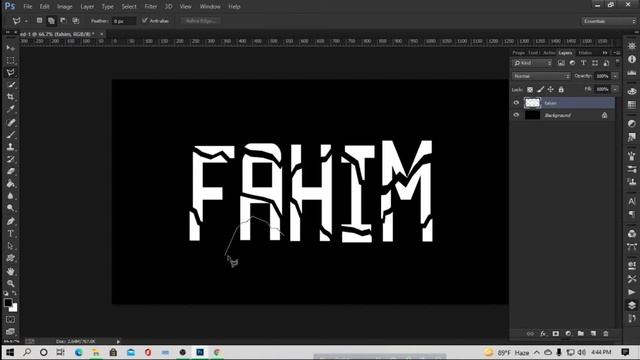Screen dimensions: 640x360
Task: Select the Pen tool
Action: [11, 221]
